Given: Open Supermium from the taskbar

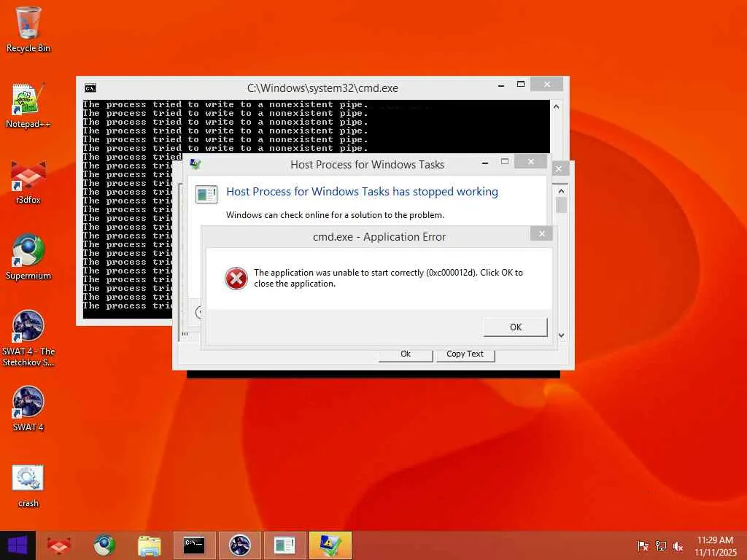Looking at the screenshot, I should pyautogui.click(x=104, y=545).
